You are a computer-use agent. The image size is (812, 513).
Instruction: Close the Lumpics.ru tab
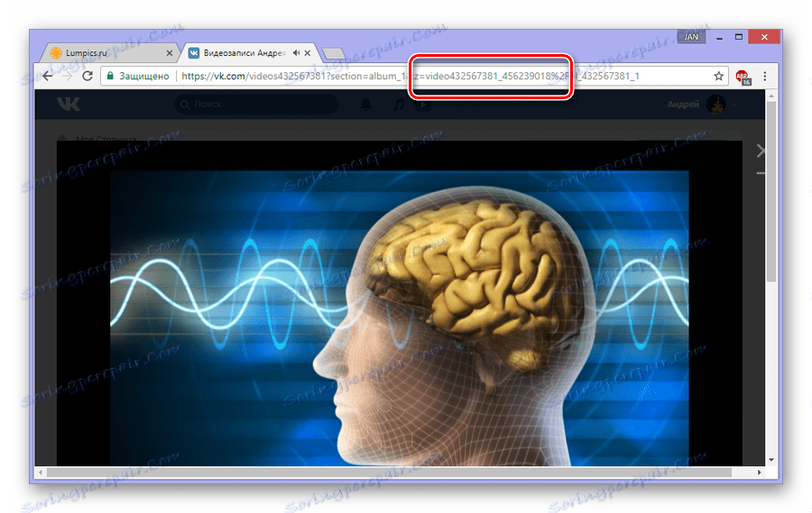click(x=170, y=53)
